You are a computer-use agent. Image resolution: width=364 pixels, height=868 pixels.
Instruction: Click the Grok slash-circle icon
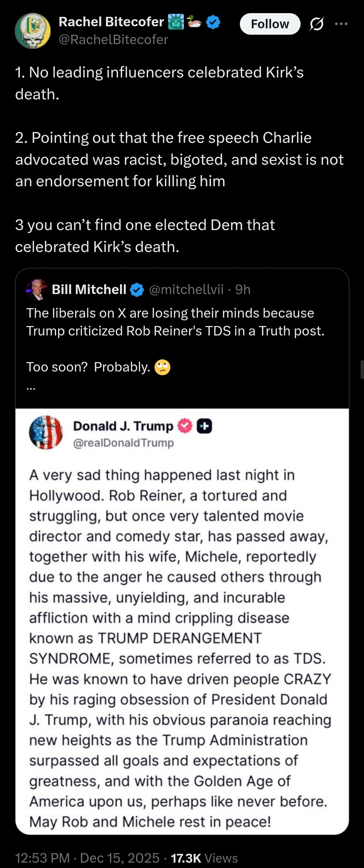[316, 24]
